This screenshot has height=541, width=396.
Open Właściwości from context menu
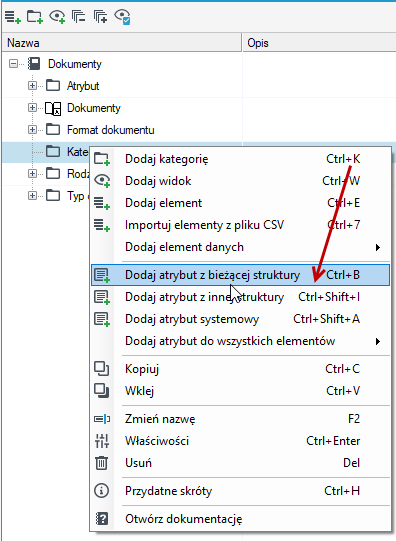point(240,441)
